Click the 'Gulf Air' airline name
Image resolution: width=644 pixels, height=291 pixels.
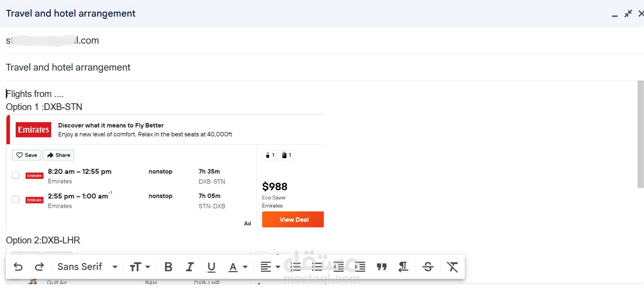point(57,283)
